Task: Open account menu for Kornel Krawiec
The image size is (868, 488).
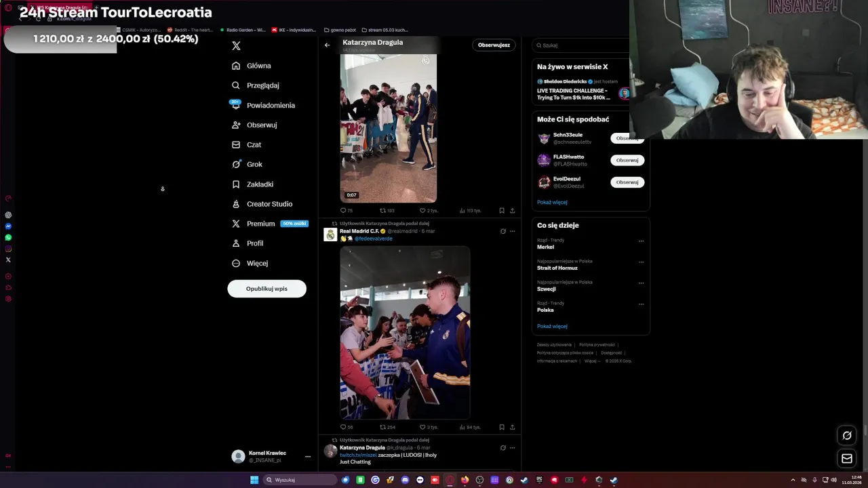Action: 271,457
